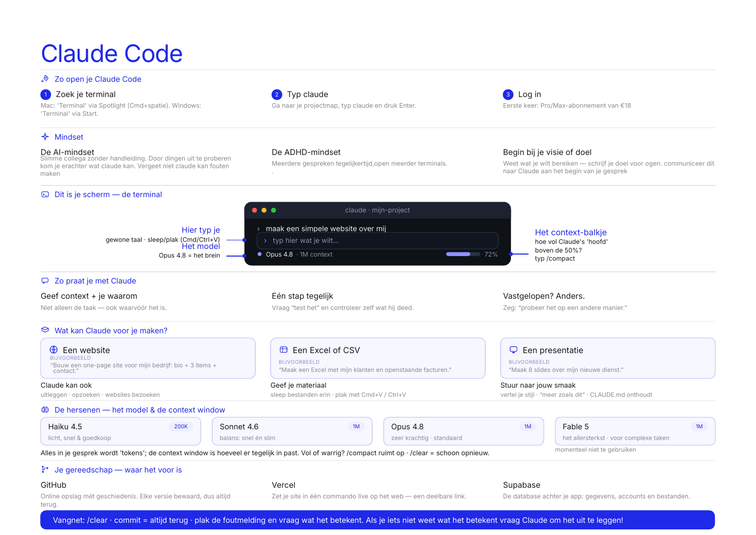Click the 'Begin bij je visie of doel' heading
This screenshot has width=756, height=535.
[547, 152]
